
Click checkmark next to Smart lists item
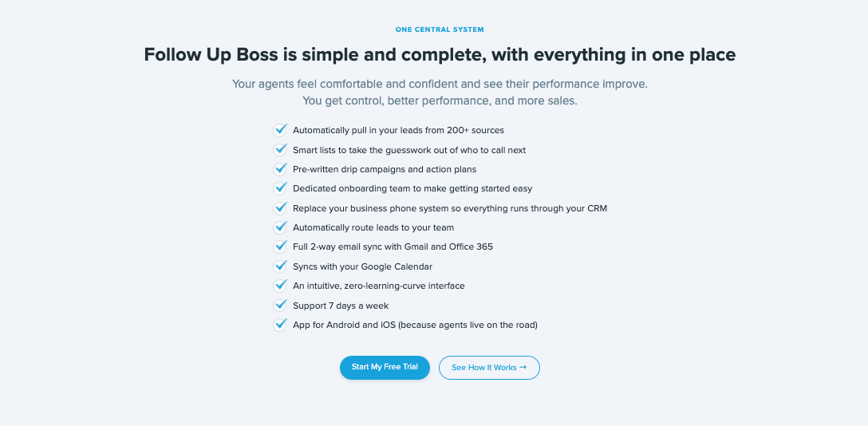pos(280,149)
